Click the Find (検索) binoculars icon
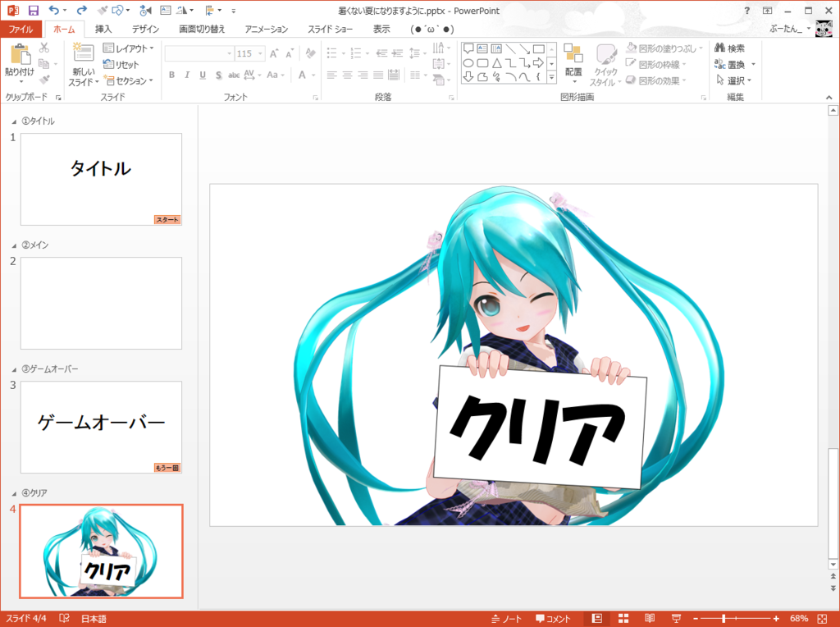Screen dimensions: 840x627 [719, 48]
